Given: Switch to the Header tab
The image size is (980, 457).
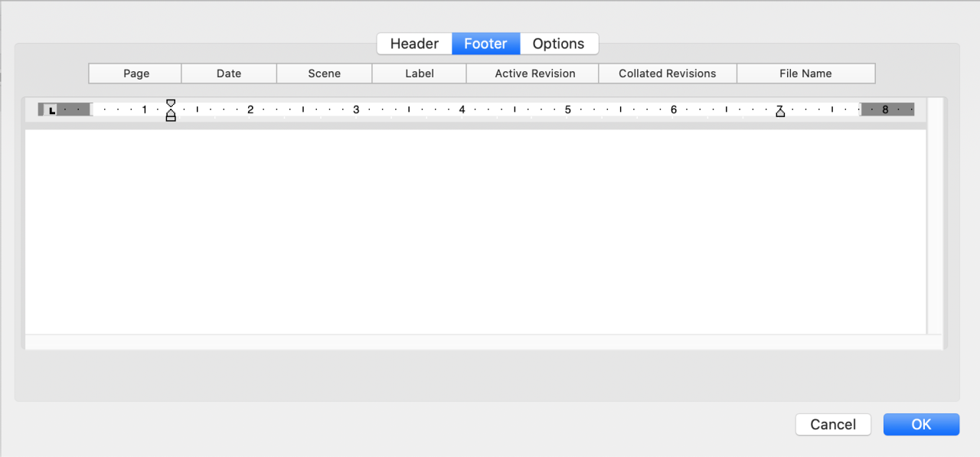Looking at the screenshot, I should coord(414,44).
